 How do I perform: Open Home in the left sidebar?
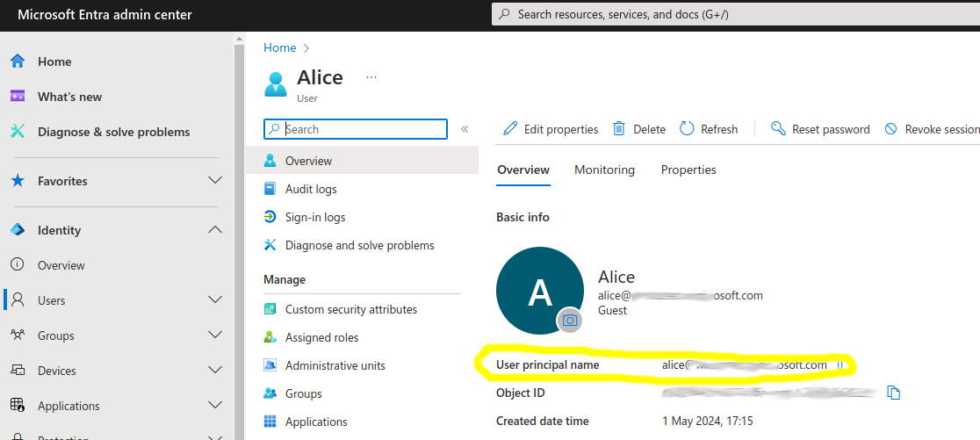coord(54,61)
